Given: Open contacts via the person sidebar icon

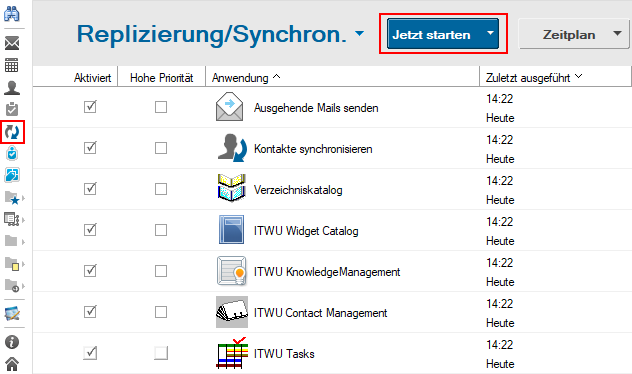Looking at the screenshot, I should [x=12, y=87].
